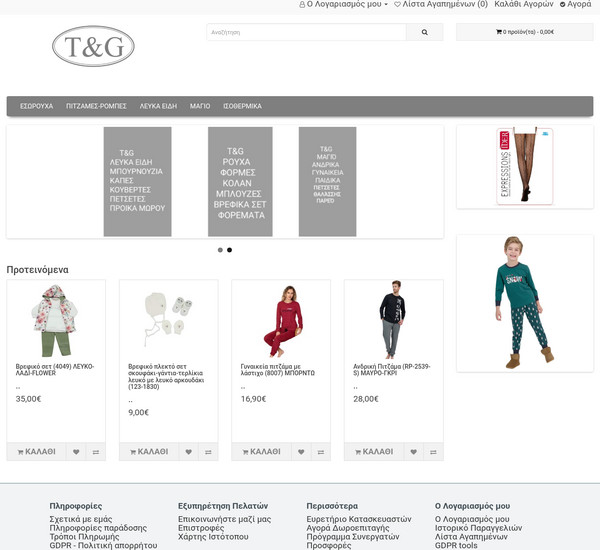600x550 pixels.
Task: Select second slideshow pagination dot
Action: [x=229, y=250]
